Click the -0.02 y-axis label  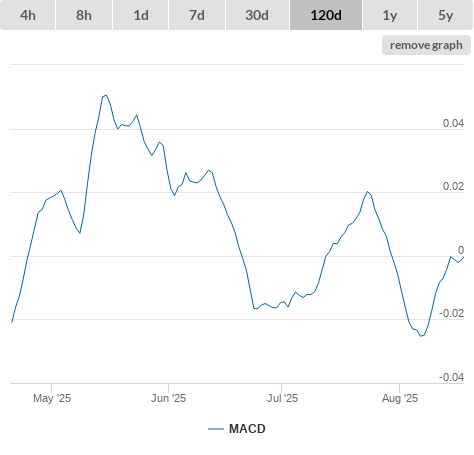[x=451, y=313]
